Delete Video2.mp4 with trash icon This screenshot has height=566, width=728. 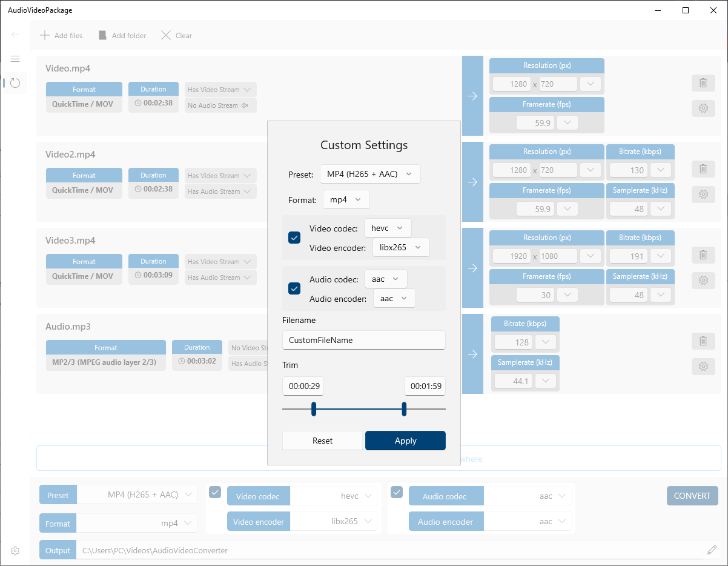coord(703,169)
